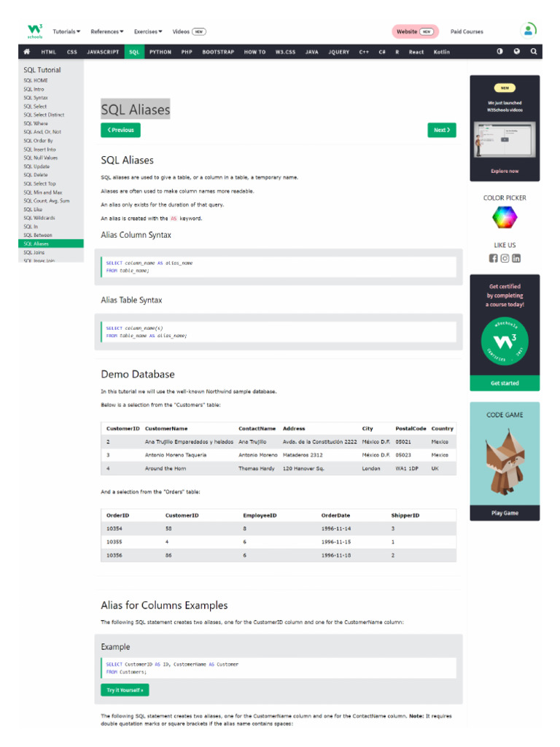This screenshot has width=560, height=747.
Task: Click the Play Game button
Action: tap(505, 513)
